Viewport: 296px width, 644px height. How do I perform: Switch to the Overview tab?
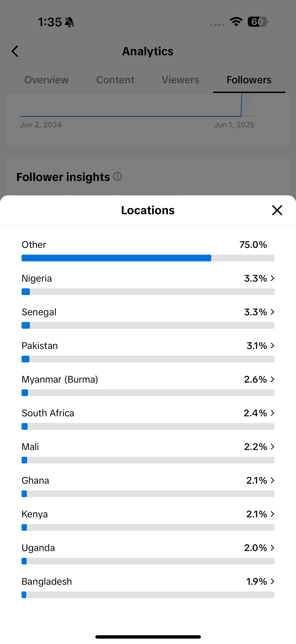(46, 80)
